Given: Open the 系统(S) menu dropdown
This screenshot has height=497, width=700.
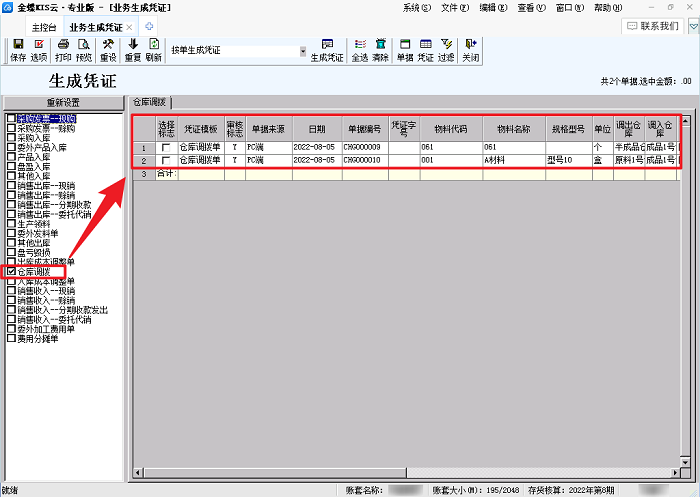Looking at the screenshot, I should point(418,7).
